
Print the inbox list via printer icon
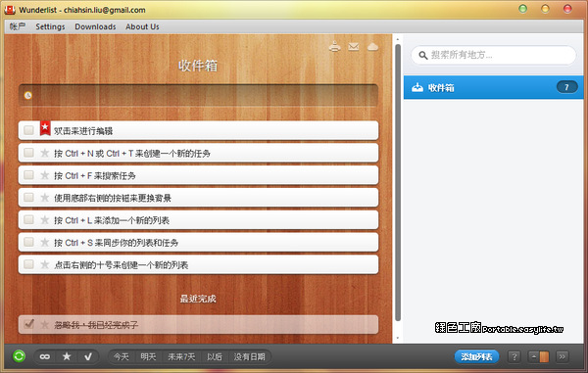[x=334, y=47]
